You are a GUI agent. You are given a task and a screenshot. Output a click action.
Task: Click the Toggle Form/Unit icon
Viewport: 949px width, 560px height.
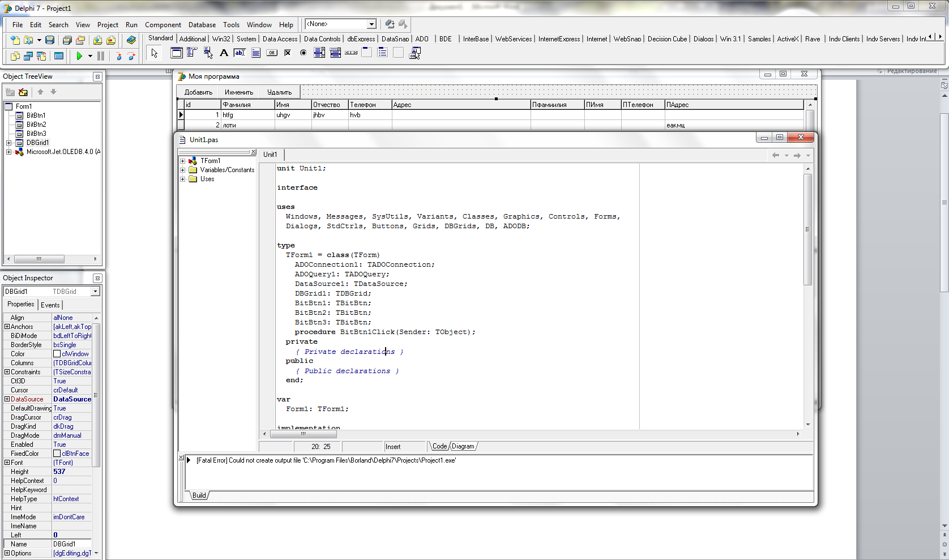point(41,56)
